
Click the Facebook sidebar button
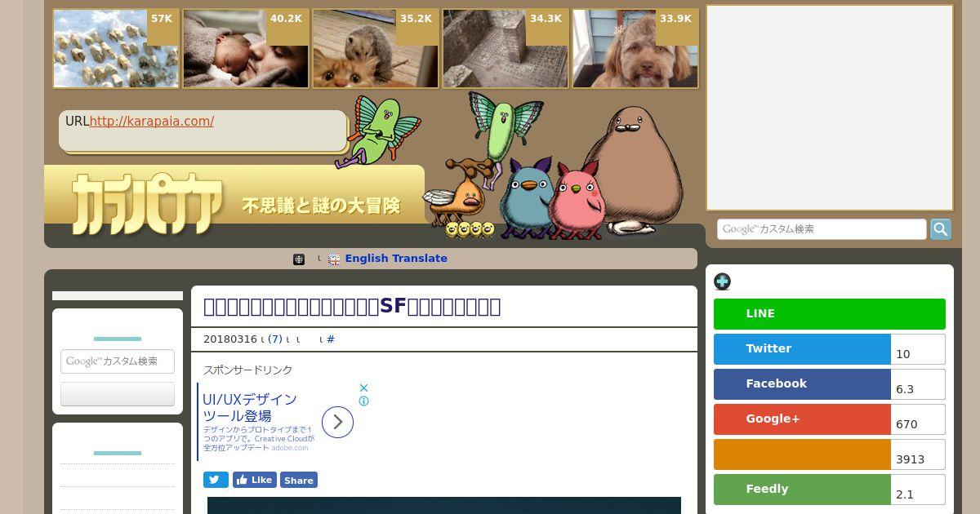(x=802, y=384)
